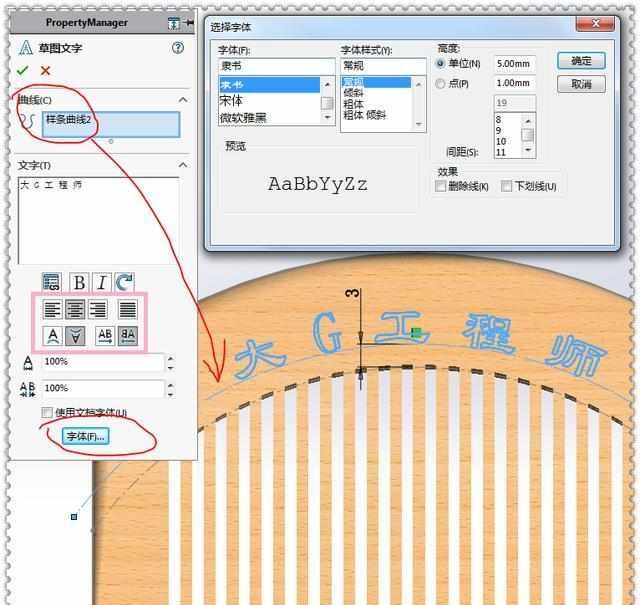
Task: Click the panel icon left of the pushpin
Action: [x=174, y=23]
